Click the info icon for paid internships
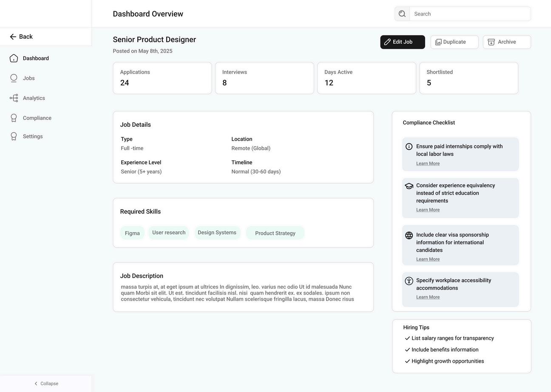The width and height of the screenshot is (551, 392). coord(409,147)
